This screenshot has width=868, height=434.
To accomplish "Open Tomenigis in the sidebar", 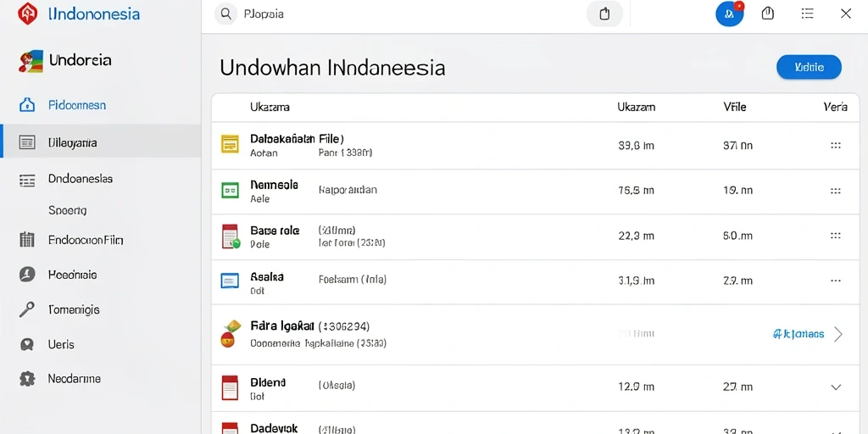I will point(75,309).
